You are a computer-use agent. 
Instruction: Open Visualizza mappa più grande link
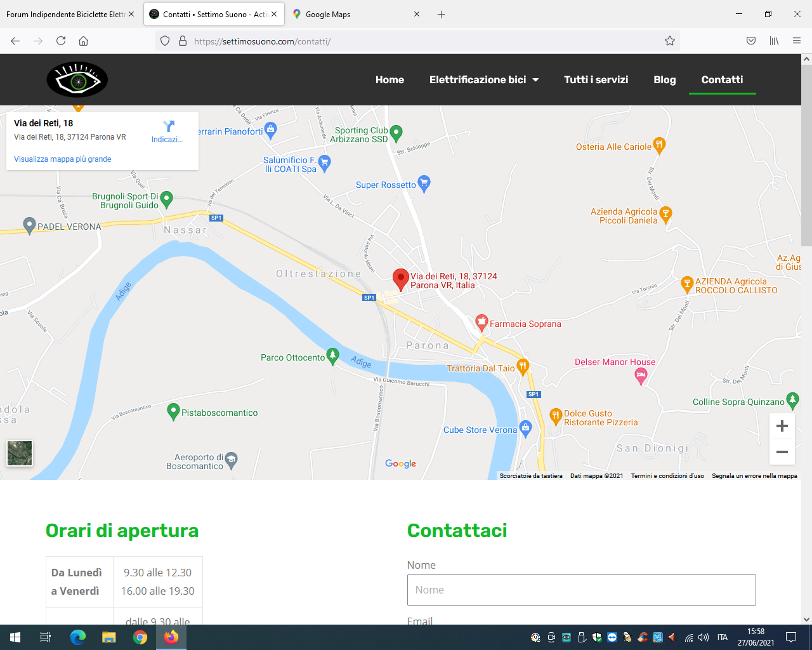click(x=63, y=159)
